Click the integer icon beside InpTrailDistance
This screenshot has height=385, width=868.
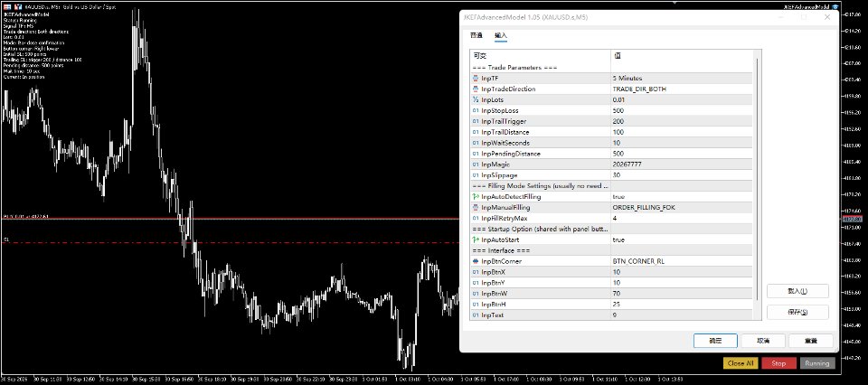pyautogui.click(x=476, y=132)
